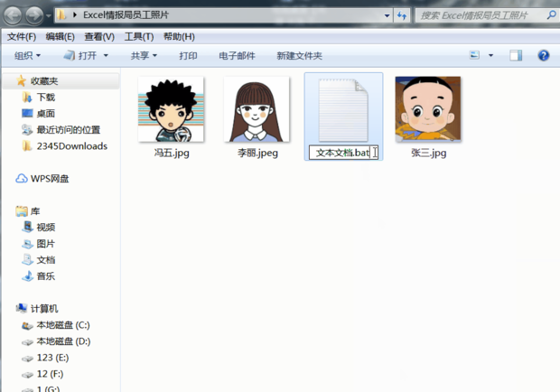This screenshot has width=560, height=392.
Task: Go forward with the Forward arrow button
Action: pyautogui.click(x=34, y=15)
